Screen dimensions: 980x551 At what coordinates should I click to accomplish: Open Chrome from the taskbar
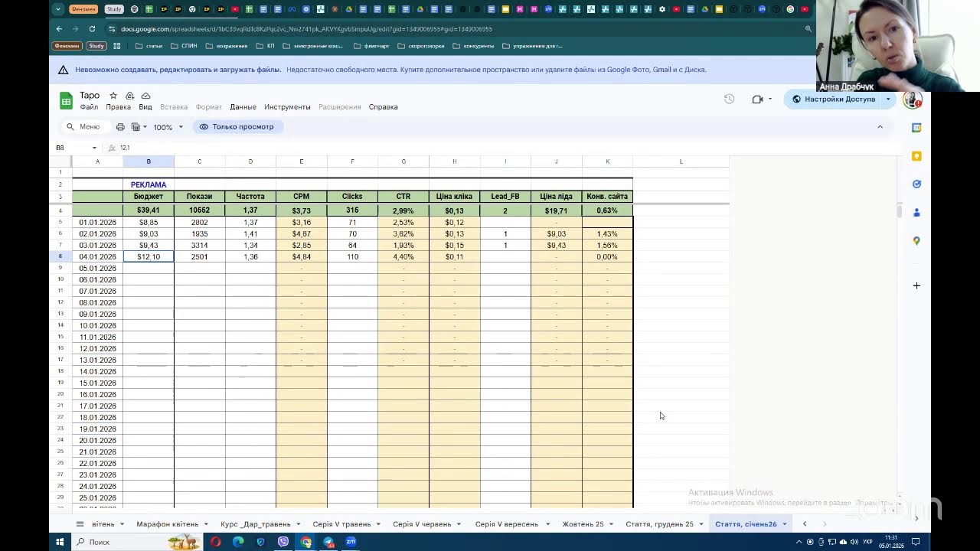pos(306,542)
